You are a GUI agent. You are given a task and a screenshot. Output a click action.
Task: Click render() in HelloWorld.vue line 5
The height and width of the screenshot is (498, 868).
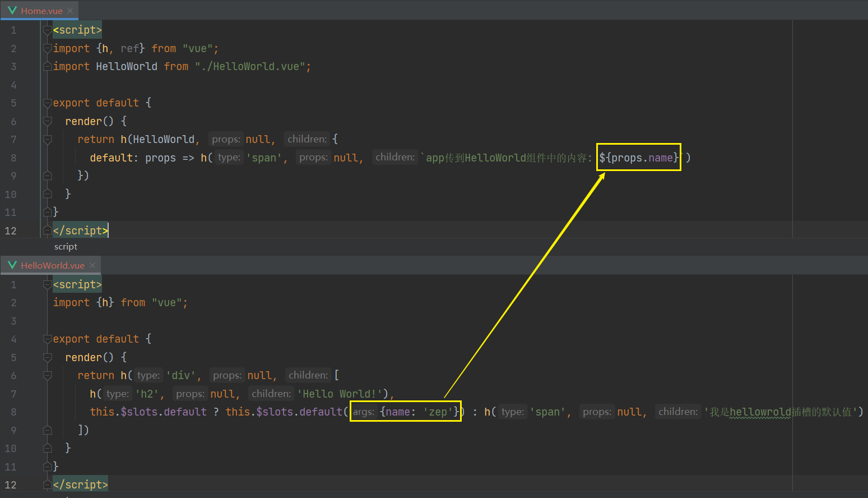89,358
